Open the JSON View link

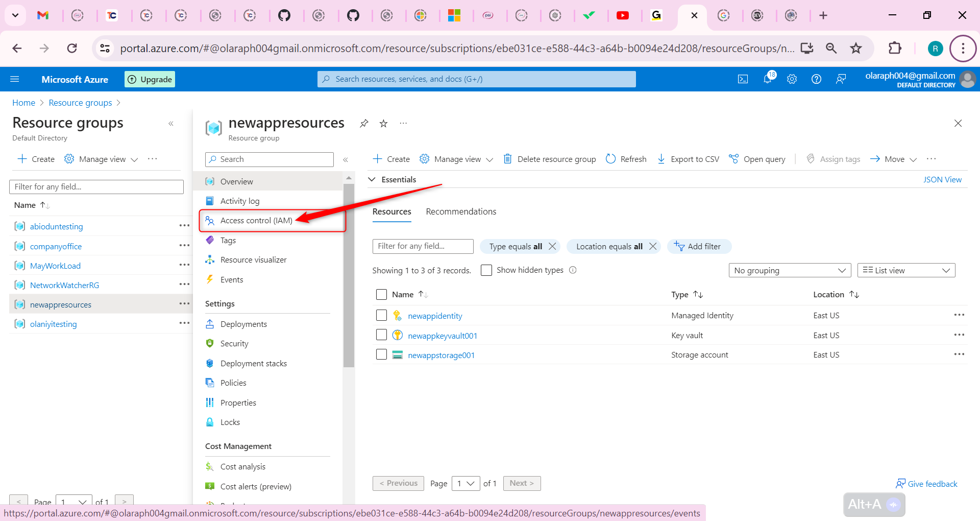click(942, 180)
